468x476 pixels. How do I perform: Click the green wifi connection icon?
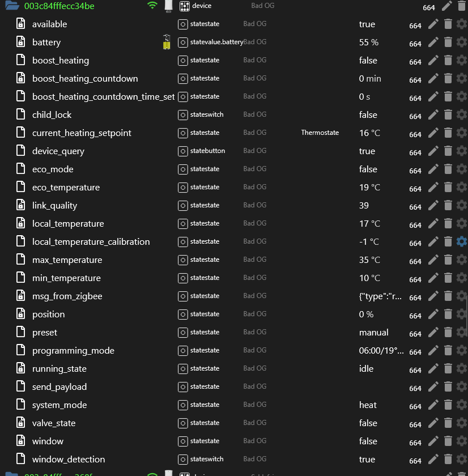152,6
